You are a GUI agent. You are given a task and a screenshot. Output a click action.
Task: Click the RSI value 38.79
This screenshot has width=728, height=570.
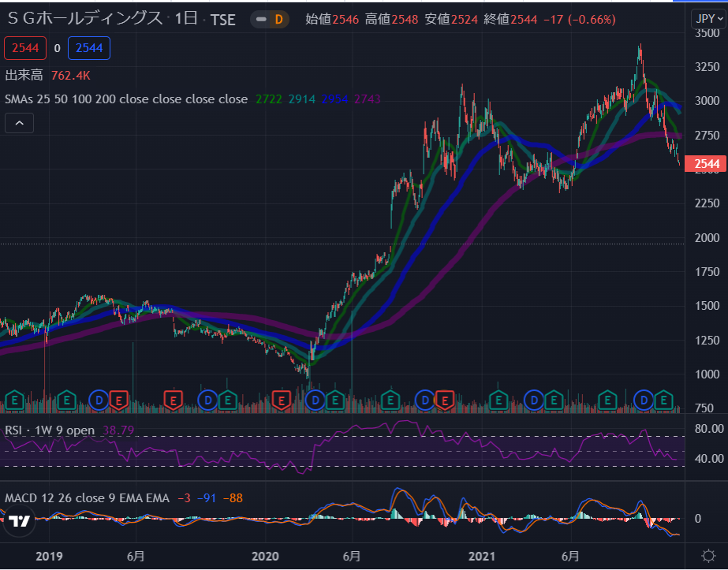coord(118,430)
